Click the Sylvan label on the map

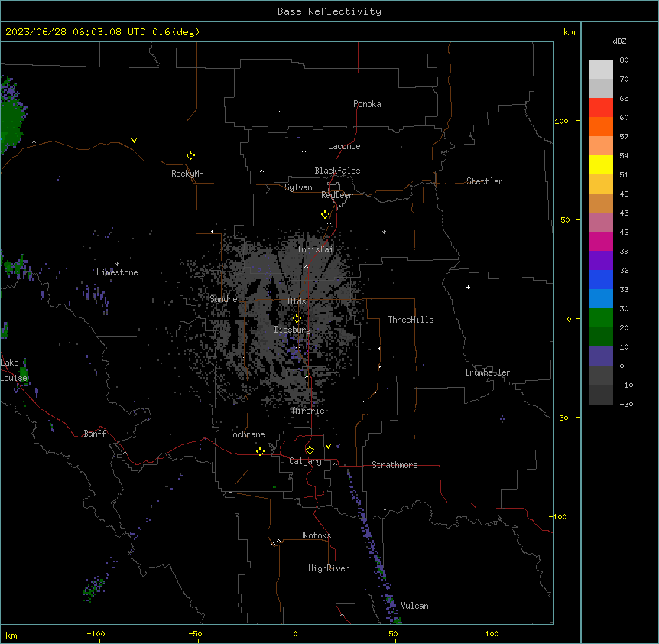point(298,187)
